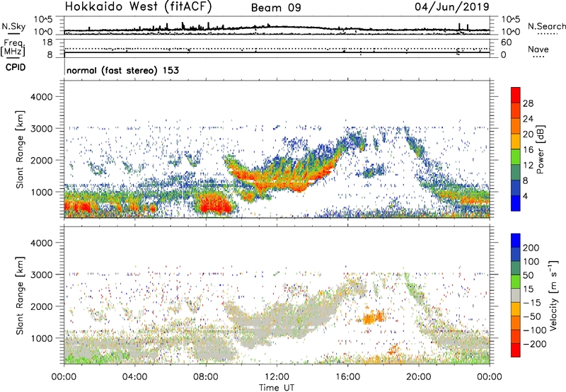Viewport: 566px width, 392px height.
Task: Click the right-side Nave axis value '60'
Action: pyautogui.click(x=506, y=42)
